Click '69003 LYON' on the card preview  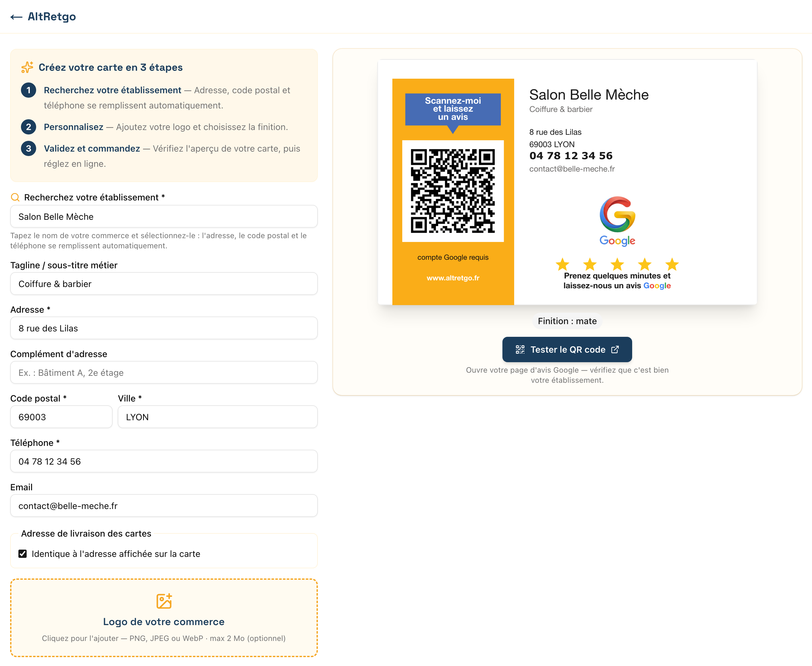552,144
